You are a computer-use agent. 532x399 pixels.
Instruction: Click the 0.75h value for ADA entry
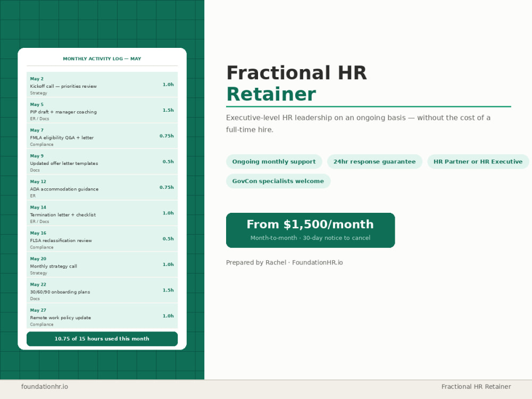(167, 187)
